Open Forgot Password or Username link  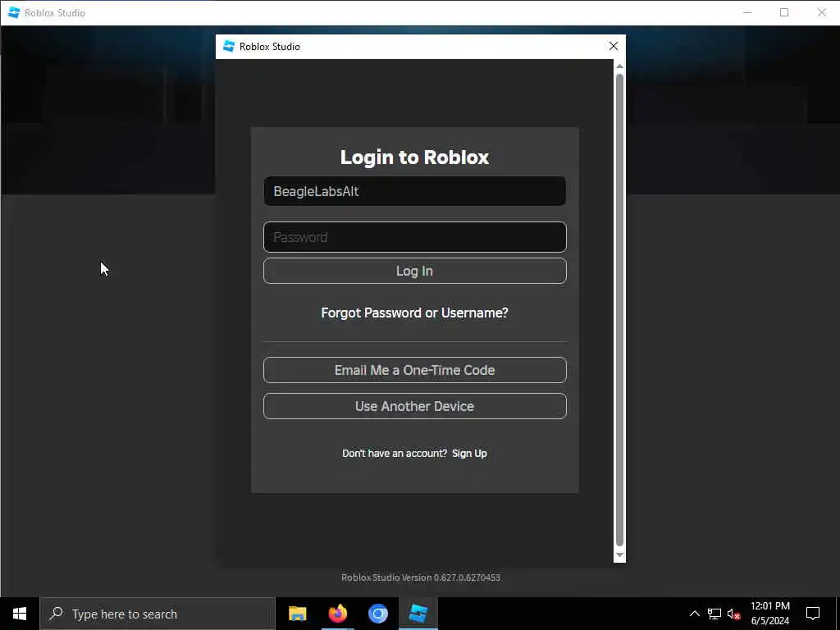pyautogui.click(x=414, y=313)
